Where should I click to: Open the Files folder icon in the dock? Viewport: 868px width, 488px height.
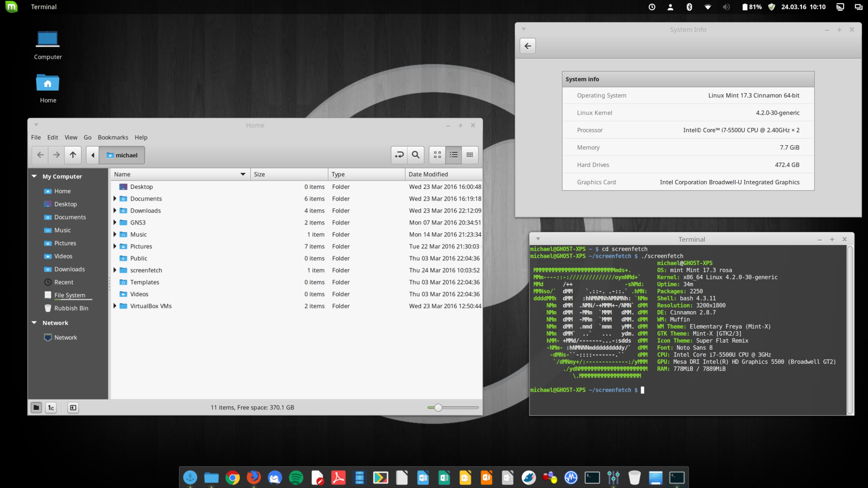pos(211,478)
